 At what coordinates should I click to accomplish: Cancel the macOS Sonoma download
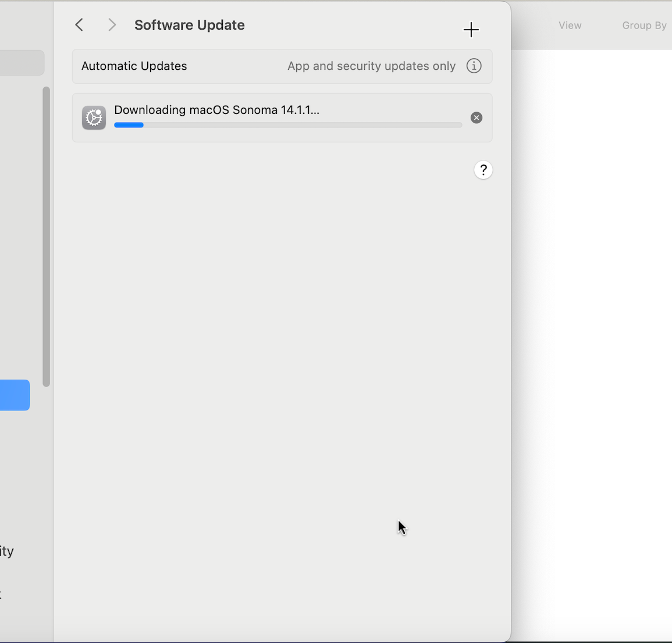[476, 118]
